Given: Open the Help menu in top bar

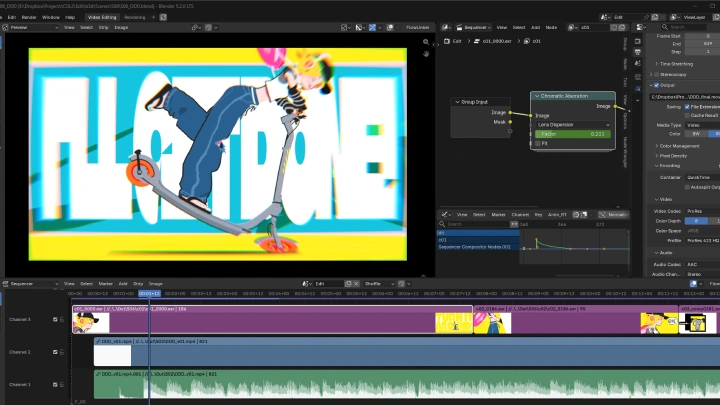Looking at the screenshot, I should (x=70, y=17).
